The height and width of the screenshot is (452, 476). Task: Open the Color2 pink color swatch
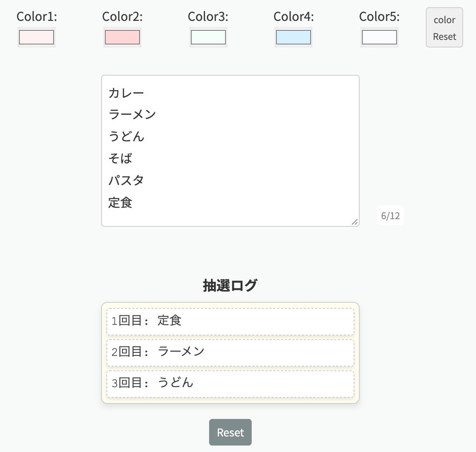(x=122, y=37)
